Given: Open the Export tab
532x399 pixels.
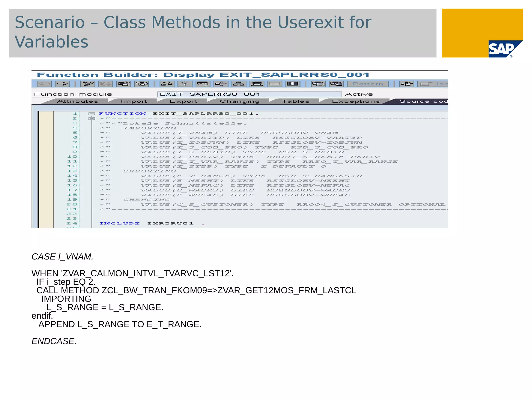Looking at the screenshot, I should coord(184,101).
